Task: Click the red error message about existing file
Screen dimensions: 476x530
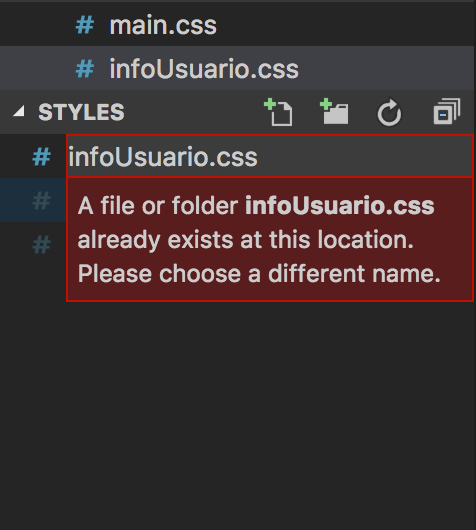Action: click(x=270, y=239)
